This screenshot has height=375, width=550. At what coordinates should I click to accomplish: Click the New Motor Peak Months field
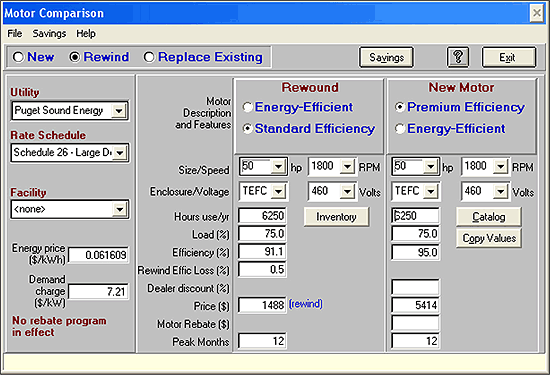(415, 341)
